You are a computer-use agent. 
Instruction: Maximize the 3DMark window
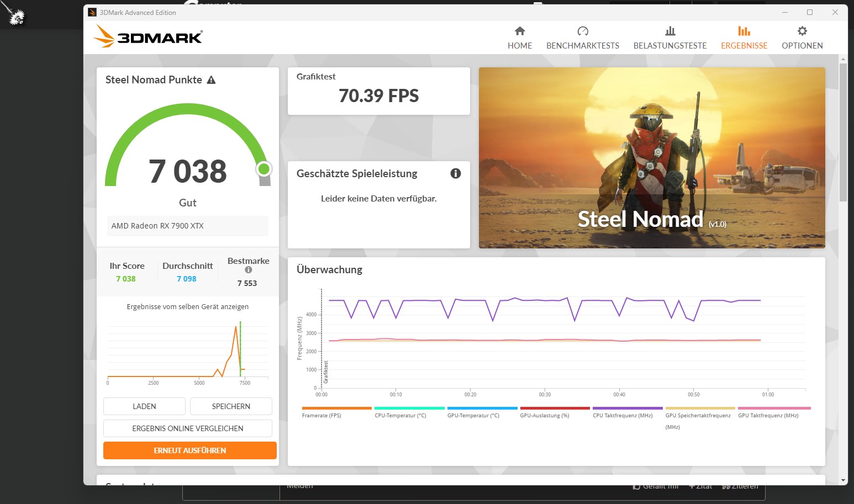pos(810,12)
